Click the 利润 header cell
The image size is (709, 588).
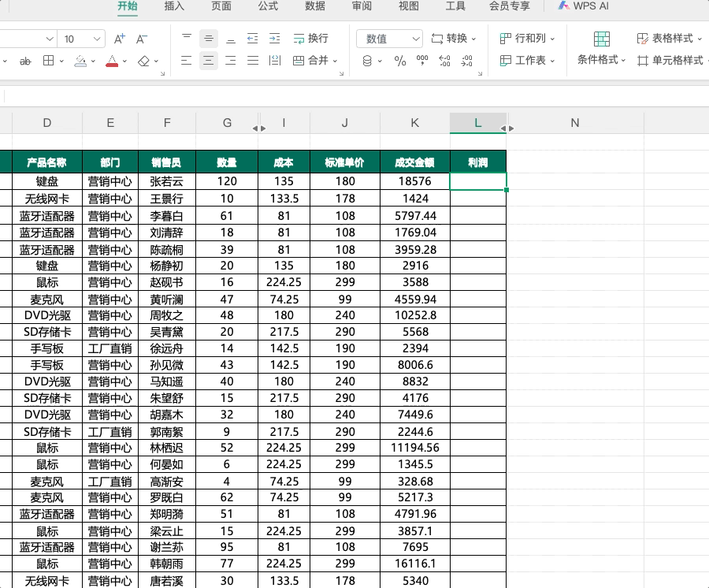click(478, 162)
